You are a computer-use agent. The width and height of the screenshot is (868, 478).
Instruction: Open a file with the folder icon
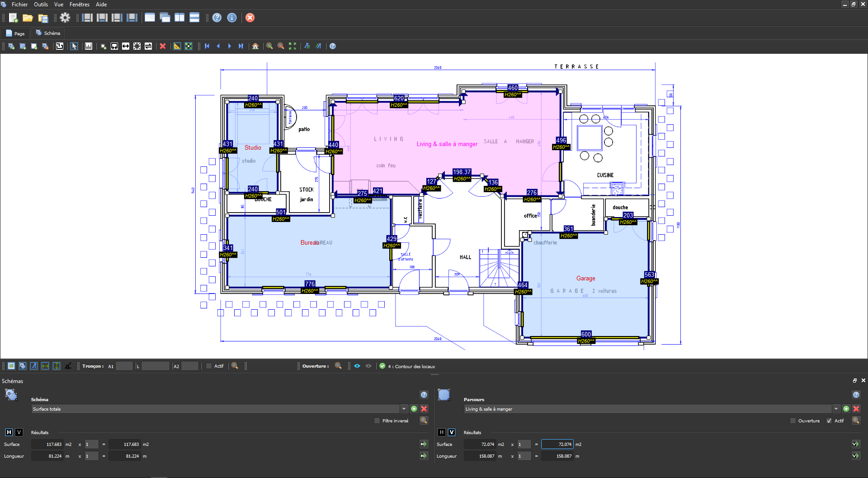point(28,18)
